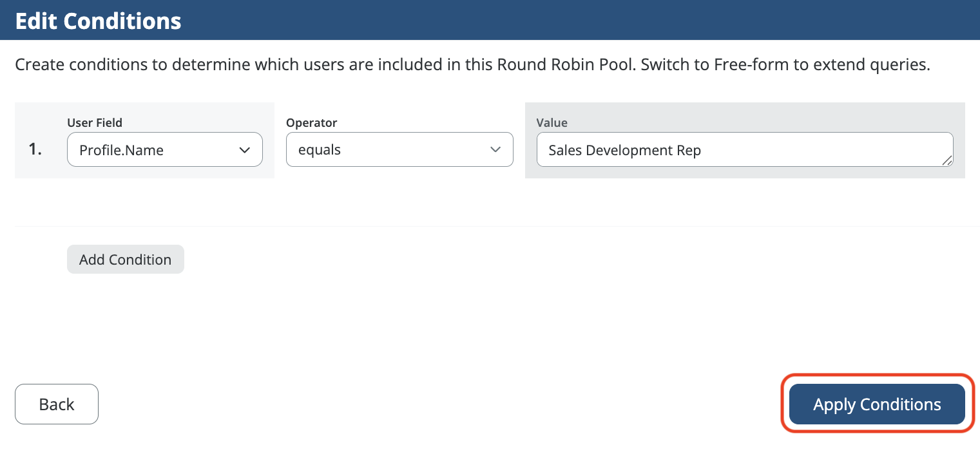This screenshot has height=454, width=980.
Task: Click the chevron arrow beside Profile.Name
Action: pyautogui.click(x=244, y=150)
